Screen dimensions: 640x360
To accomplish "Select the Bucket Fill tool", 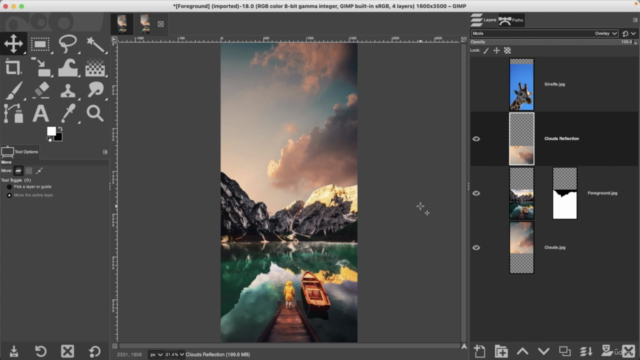I will pyautogui.click(x=95, y=67).
